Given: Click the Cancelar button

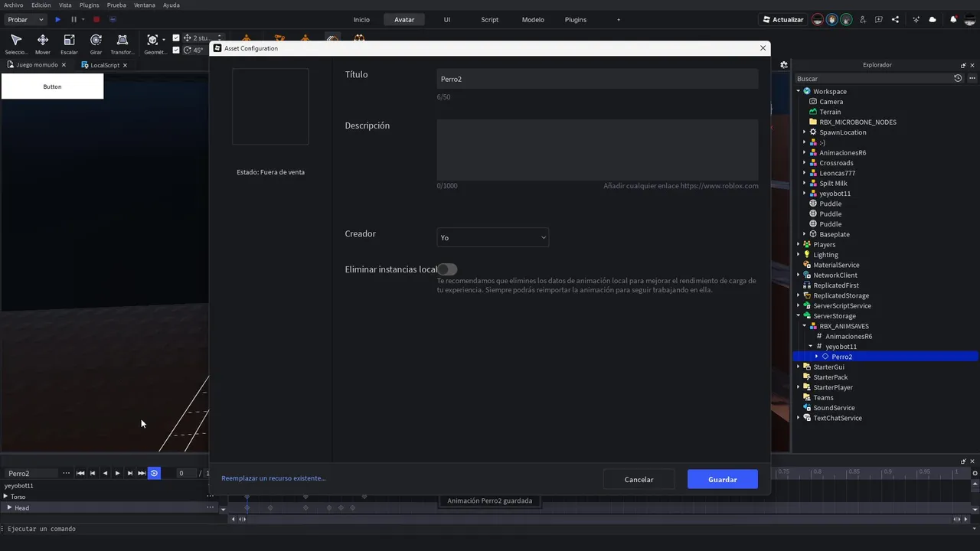Looking at the screenshot, I should tap(639, 479).
